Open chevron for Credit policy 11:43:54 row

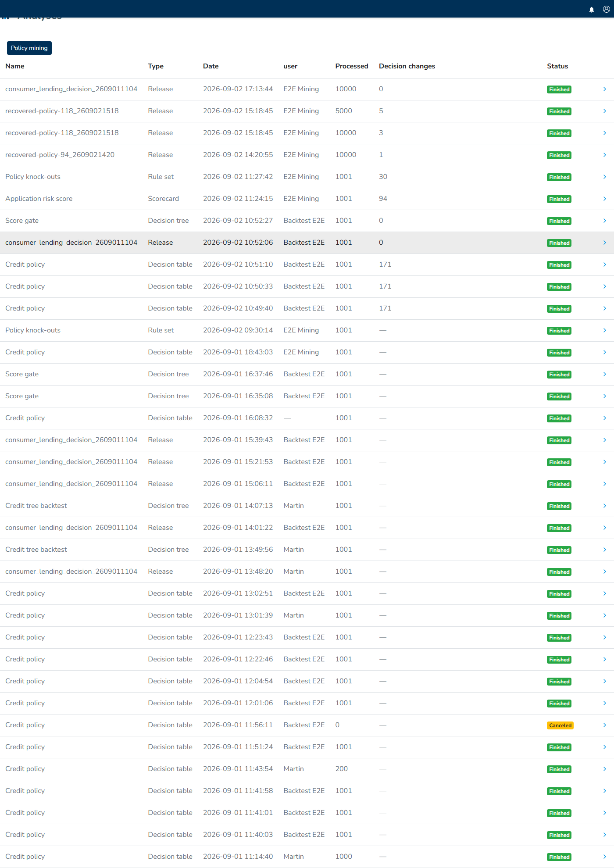point(604,769)
